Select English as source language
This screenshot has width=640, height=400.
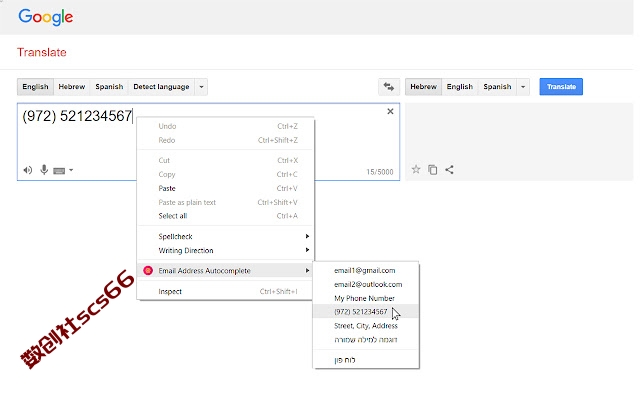[36, 87]
